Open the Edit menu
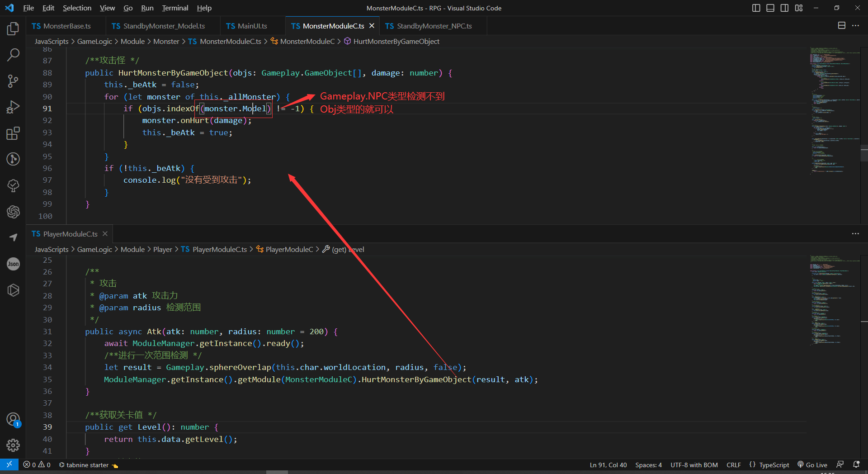The height and width of the screenshot is (474, 868). (x=48, y=8)
